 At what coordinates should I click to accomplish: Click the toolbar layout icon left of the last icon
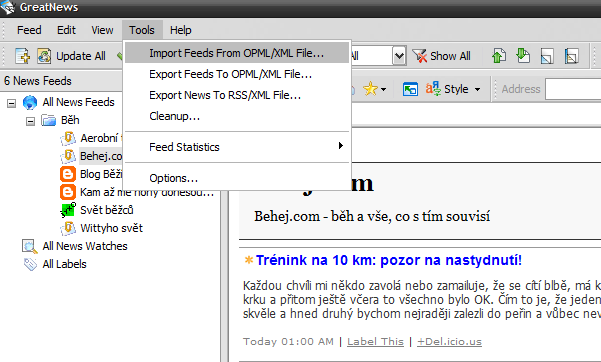[x=547, y=56]
